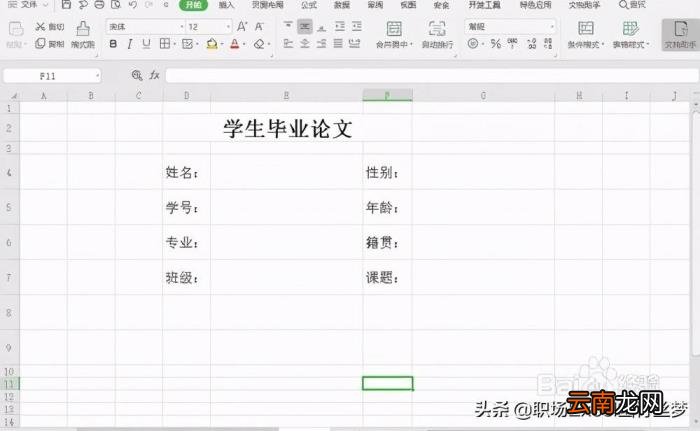Toggle the highlighted middle align button
Image resolution: width=700 pixels, height=431 pixels.
[x=305, y=26]
